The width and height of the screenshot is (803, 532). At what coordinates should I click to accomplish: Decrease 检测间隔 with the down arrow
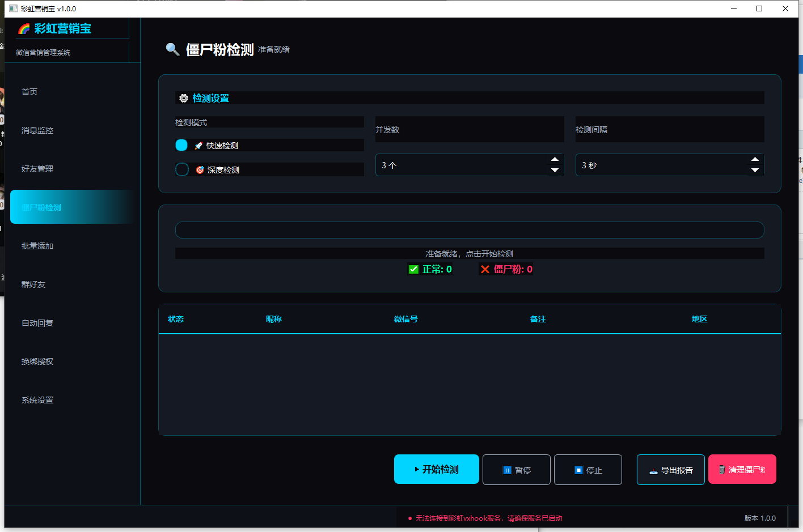755,170
